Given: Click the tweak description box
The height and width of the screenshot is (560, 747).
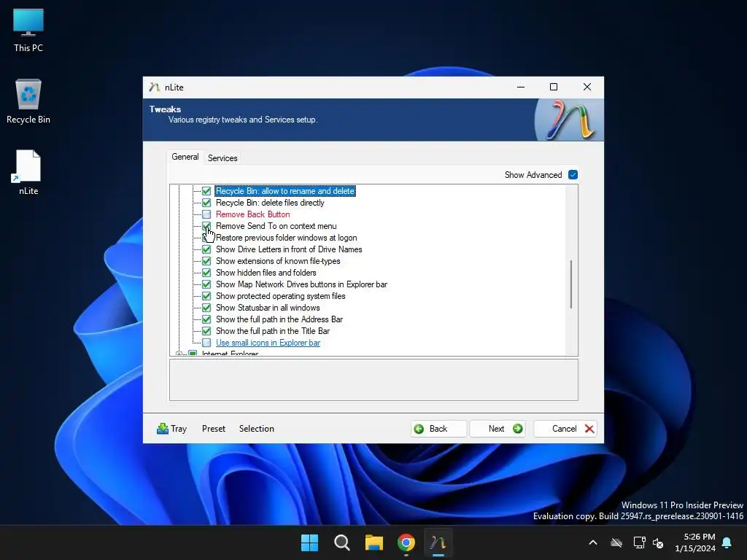Looking at the screenshot, I should 374,380.
